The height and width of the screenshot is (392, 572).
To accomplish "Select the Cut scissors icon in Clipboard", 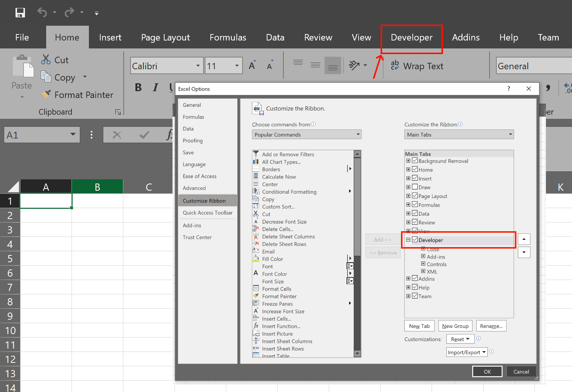I will click(46, 59).
